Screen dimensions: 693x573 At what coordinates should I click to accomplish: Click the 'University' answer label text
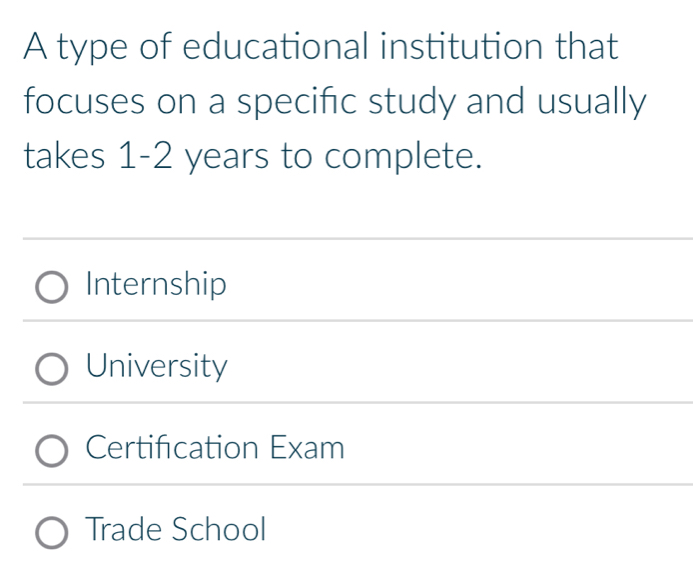coord(157,367)
